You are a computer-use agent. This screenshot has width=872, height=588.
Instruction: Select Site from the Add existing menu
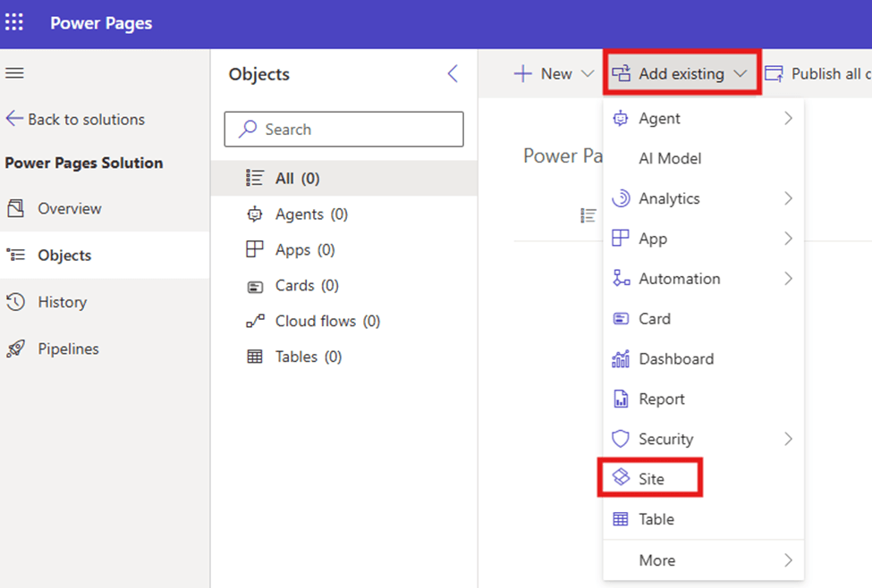coord(650,479)
